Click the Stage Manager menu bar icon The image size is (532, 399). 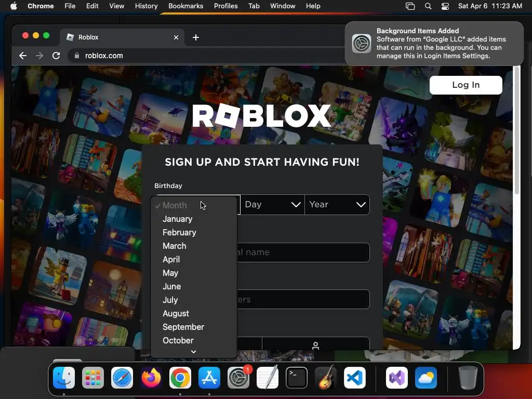point(410,6)
